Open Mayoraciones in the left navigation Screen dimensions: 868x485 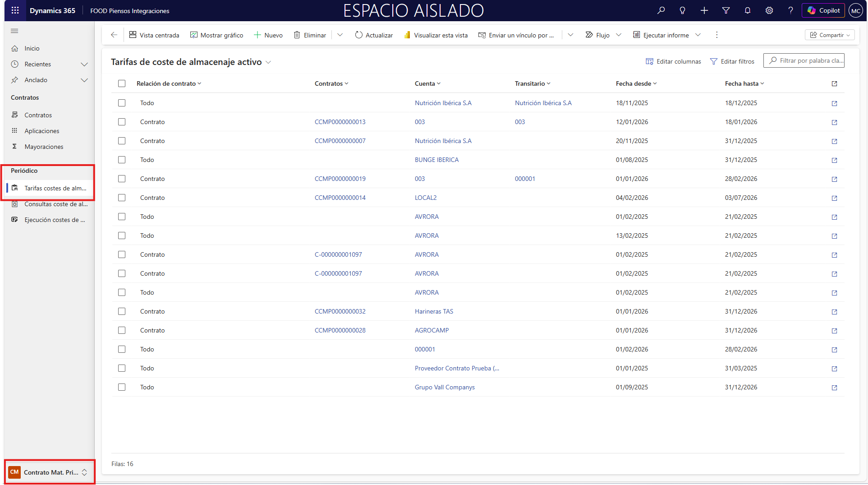44,147
